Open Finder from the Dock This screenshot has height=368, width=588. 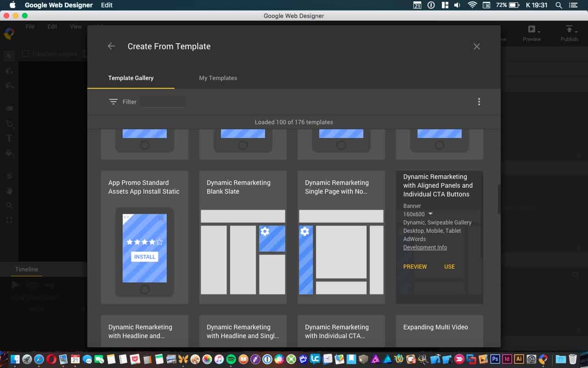(15, 359)
